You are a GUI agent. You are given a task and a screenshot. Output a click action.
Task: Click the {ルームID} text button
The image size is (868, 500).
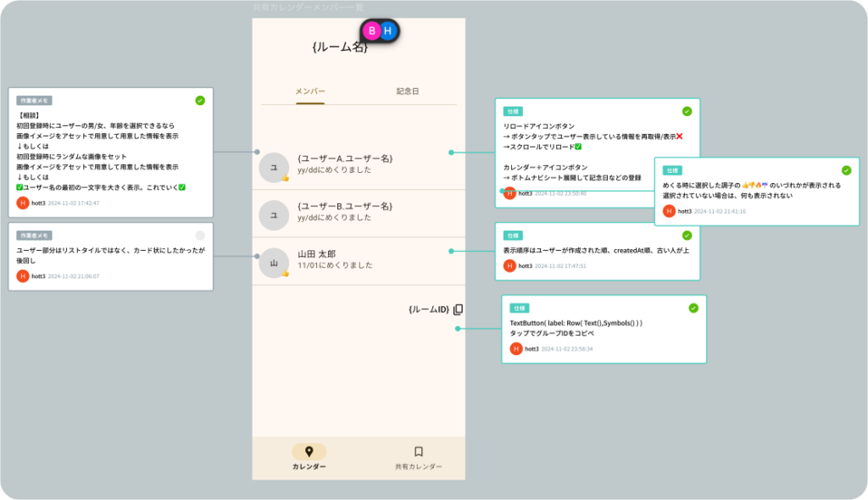pyautogui.click(x=428, y=310)
